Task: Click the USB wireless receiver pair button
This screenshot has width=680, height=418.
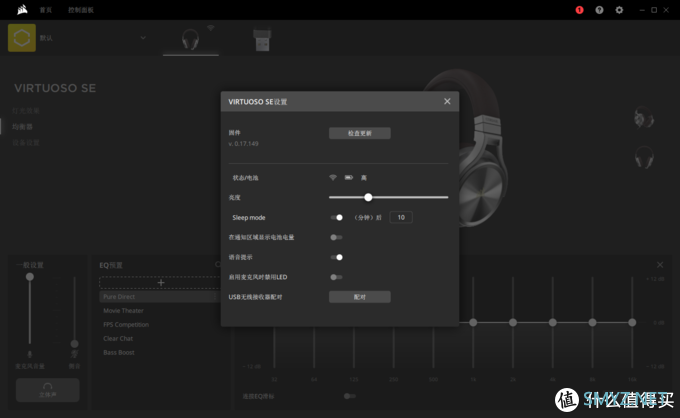Action: [x=360, y=297]
